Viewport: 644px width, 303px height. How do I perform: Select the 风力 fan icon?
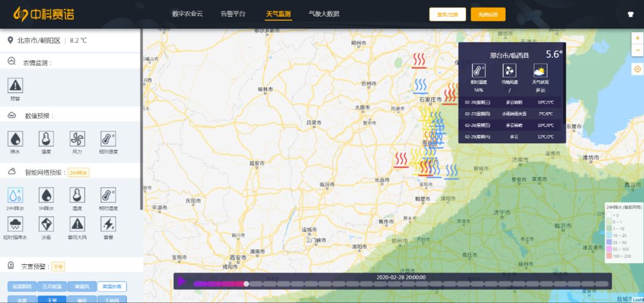pyautogui.click(x=77, y=139)
